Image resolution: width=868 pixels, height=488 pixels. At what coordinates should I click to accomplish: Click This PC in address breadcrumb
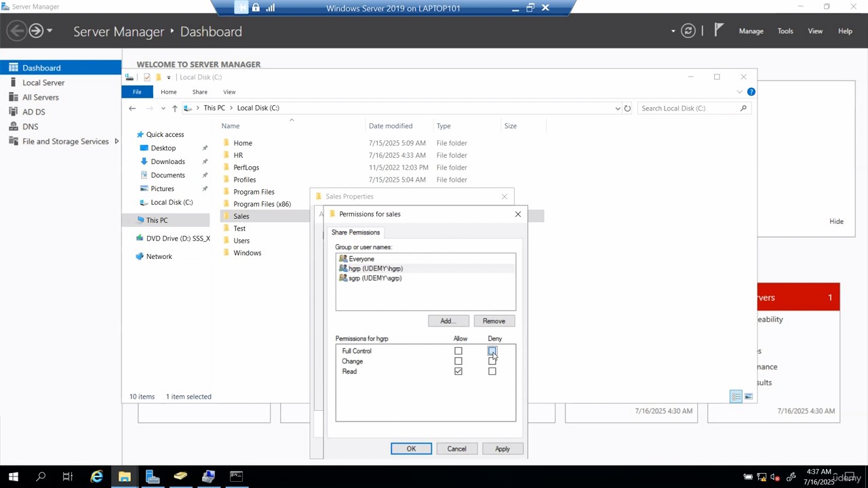click(x=214, y=108)
